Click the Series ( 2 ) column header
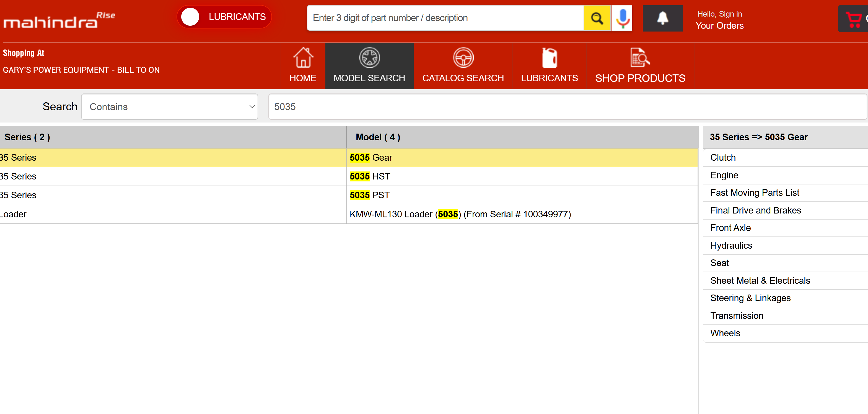Screen dimensions: 868x414 (x=173, y=137)
